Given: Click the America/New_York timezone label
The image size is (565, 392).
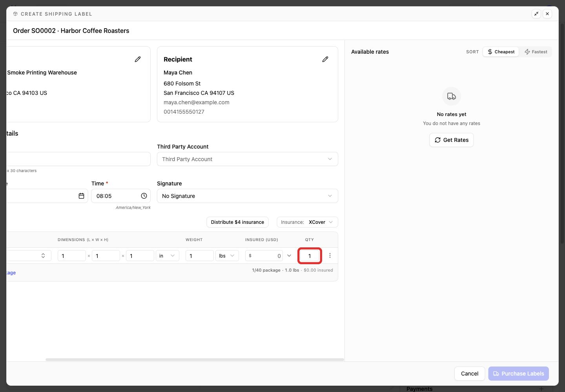Looking at the screenshot, I should pyautogui.click(x=133, y=208).
